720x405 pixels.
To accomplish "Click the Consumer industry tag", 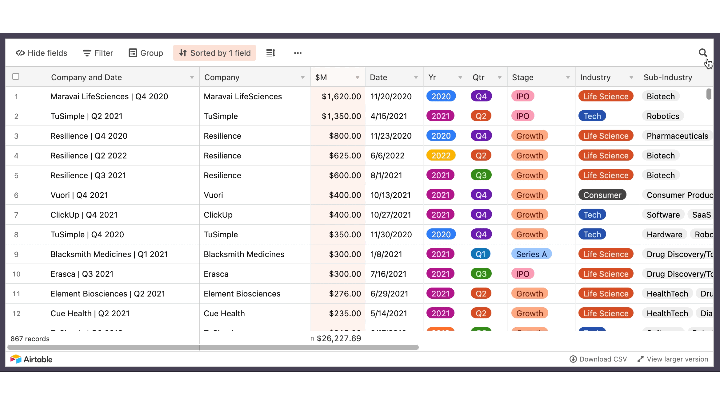I will click(602, 195).
